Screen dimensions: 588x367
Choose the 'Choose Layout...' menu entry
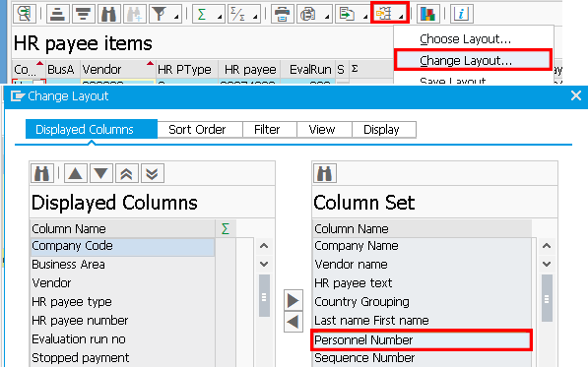(473, 39)
